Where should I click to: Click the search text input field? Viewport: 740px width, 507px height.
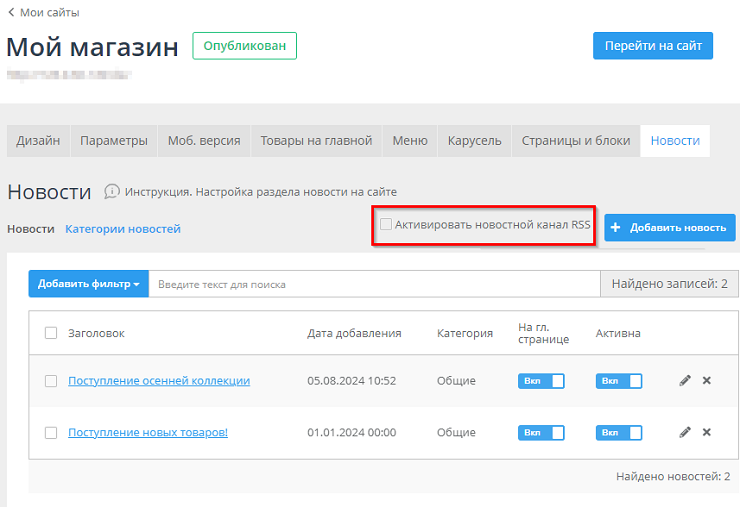click(x=375, y=284)
